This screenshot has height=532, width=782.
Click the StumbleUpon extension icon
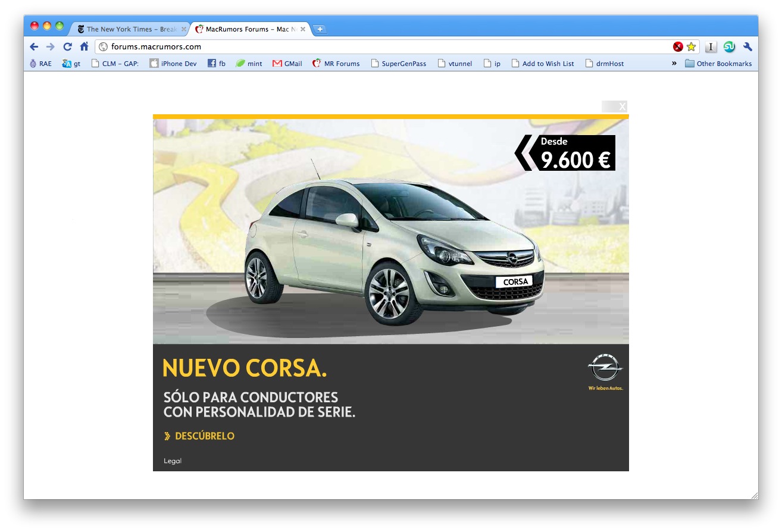(x=729, y=46)
